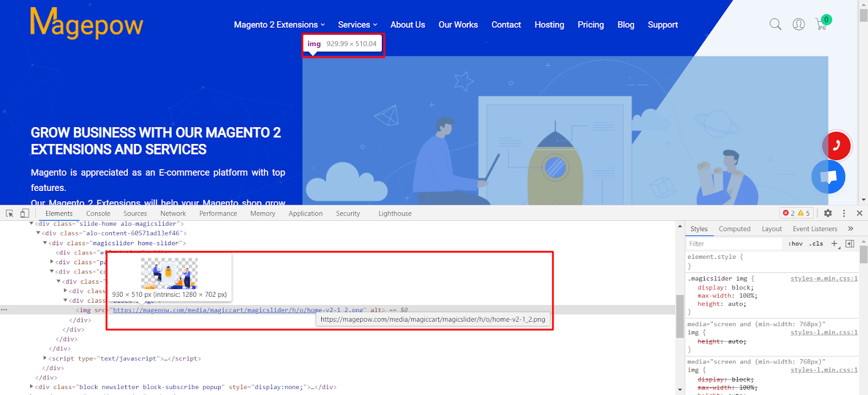
Task: Open the Magento 2 Extensions dropdown
Action: click(279, 25)
